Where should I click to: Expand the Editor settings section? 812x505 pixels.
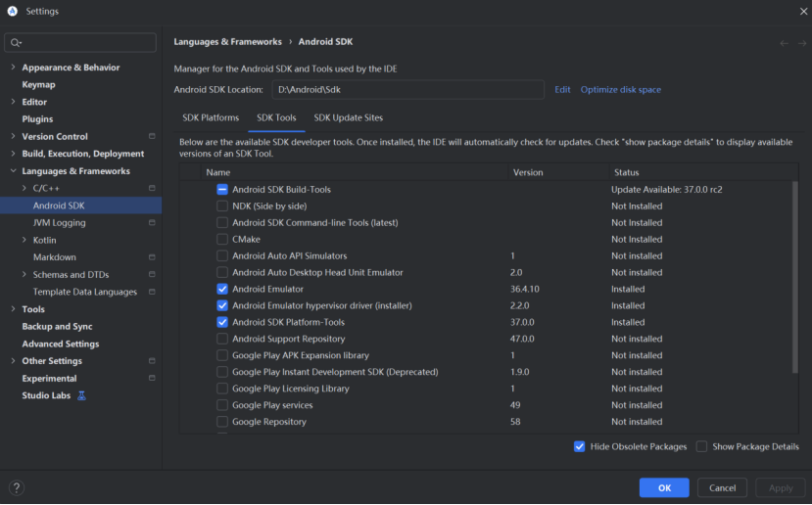(x=13, y=102)
